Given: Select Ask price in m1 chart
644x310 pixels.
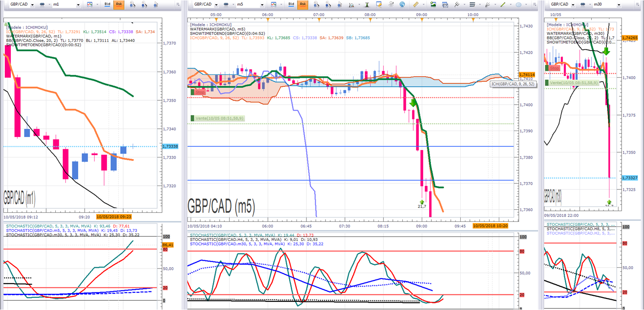Looking at the screenshot, I should pos(118,4).
